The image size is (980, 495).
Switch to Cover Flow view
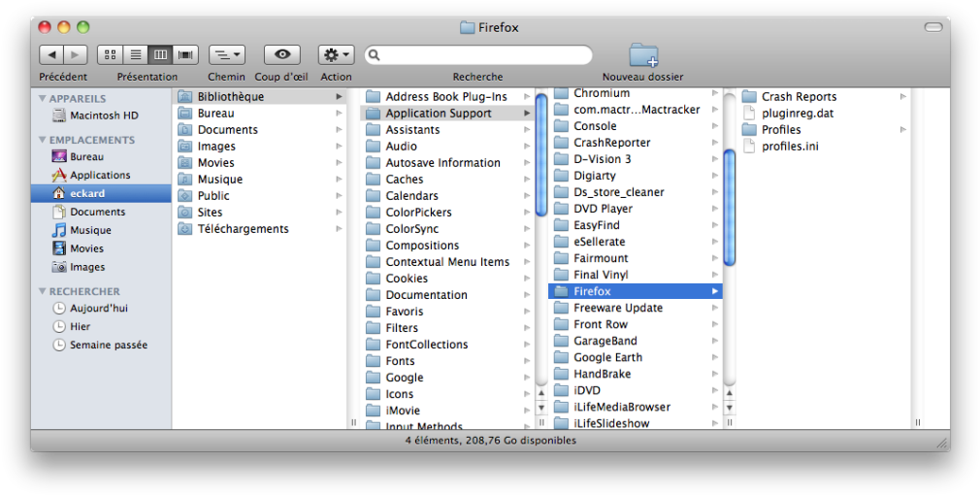(x=186, y=55)
